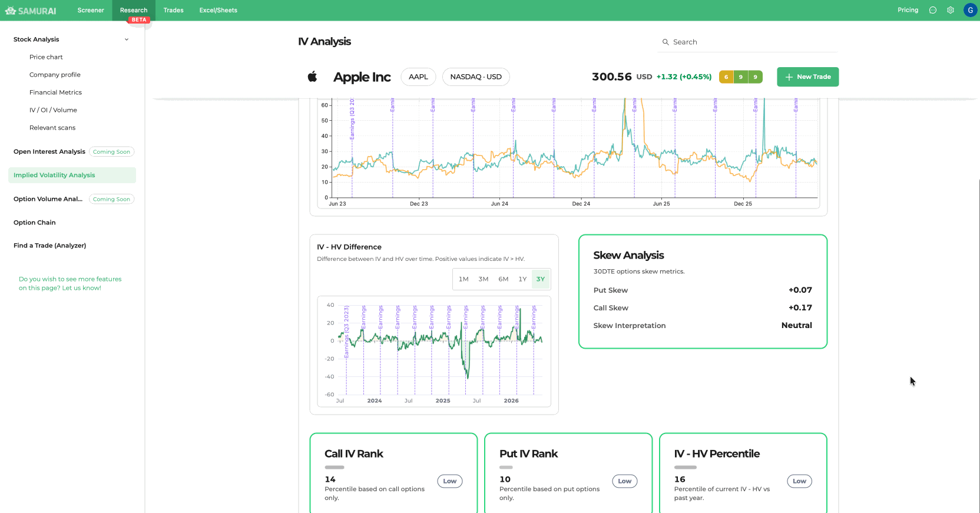Viewport: 980px width, 513px height.
Task: Select the 1M range toggle
Action: click(x=463, y=279)
